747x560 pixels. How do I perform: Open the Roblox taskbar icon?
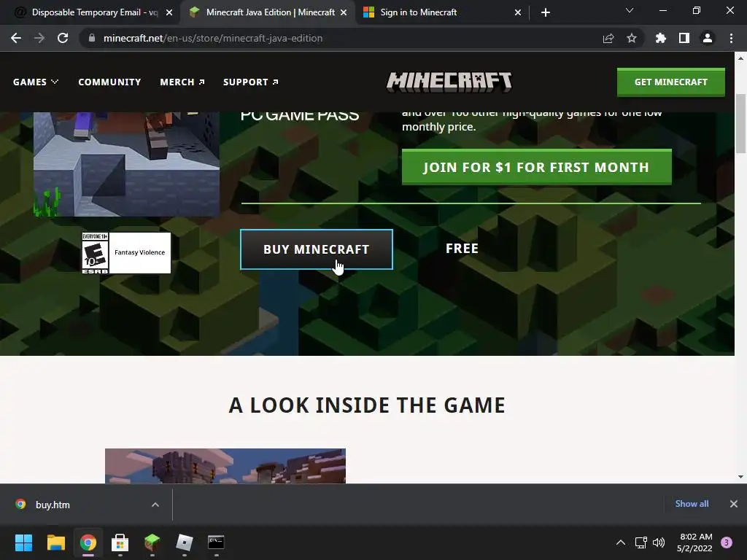point(185,542)
